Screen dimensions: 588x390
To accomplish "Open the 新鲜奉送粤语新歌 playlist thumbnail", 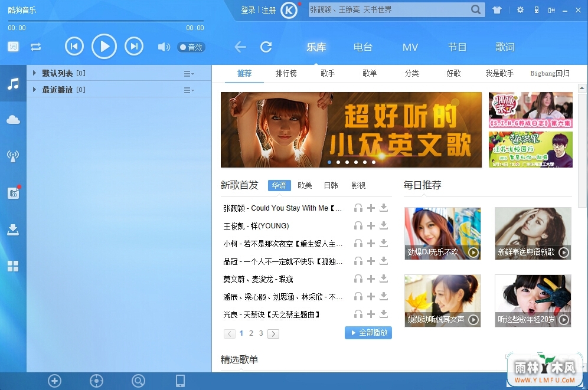I will (533, 233).
